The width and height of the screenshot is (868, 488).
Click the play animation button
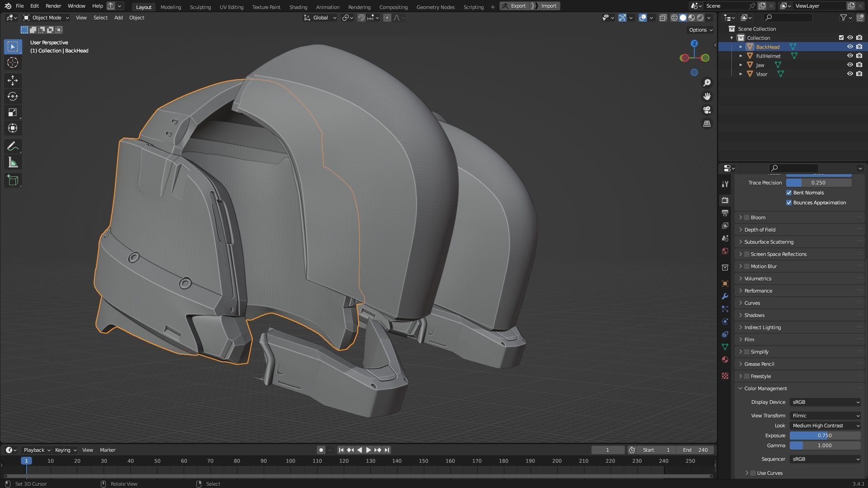[x=369, y=450]
